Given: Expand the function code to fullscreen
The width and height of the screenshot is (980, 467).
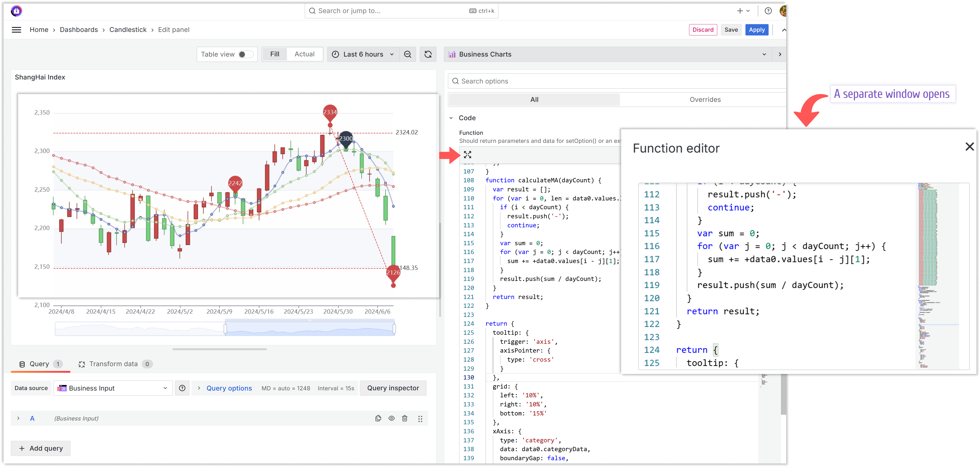Looking at the screenshot, I should click(468, 154).
